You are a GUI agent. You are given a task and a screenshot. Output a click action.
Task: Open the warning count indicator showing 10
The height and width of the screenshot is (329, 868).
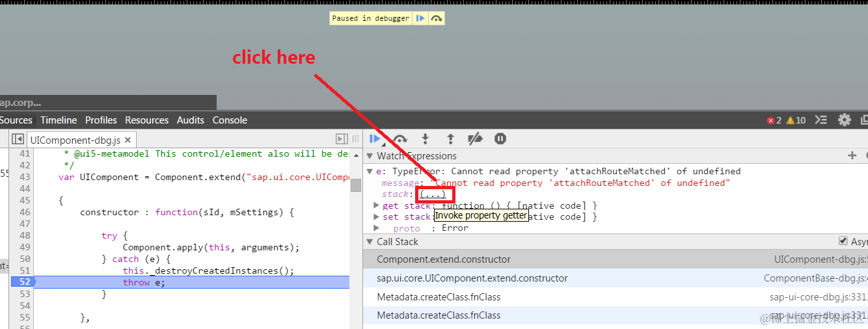click(x=796, y=120)
